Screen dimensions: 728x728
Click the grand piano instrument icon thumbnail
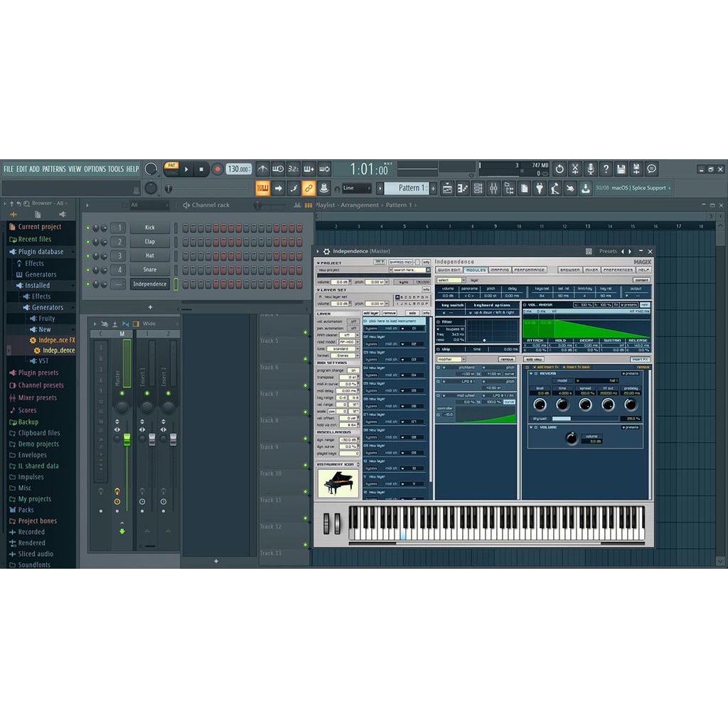(x=338, y=483)
